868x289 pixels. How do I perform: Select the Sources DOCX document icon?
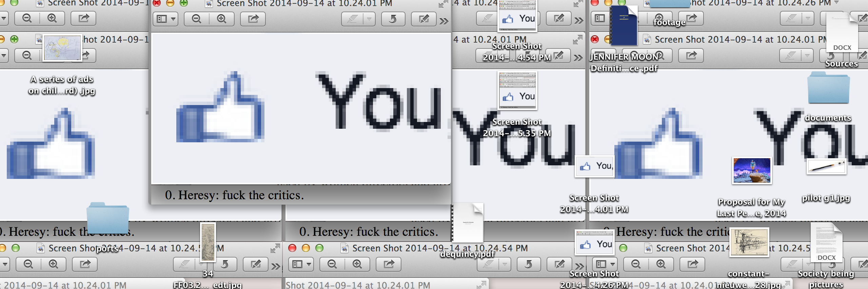pos(842,33)
